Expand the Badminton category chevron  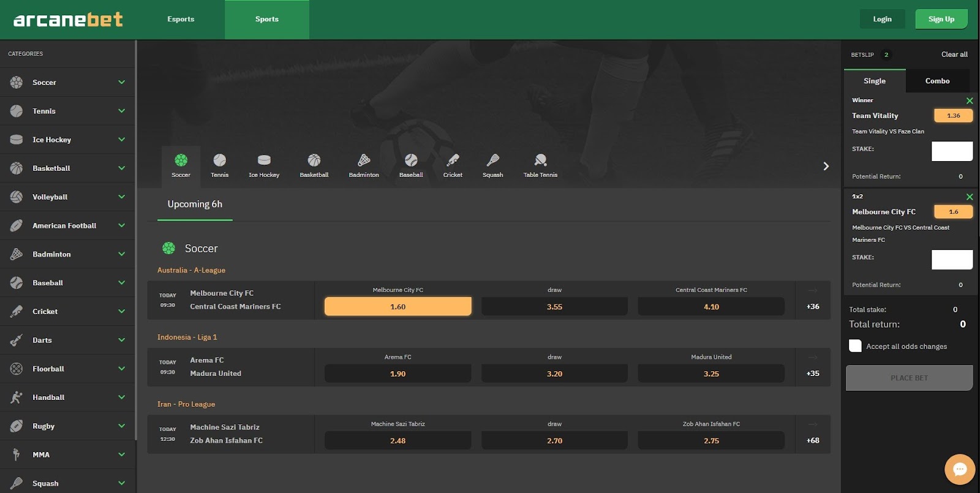tap(121, 254)
